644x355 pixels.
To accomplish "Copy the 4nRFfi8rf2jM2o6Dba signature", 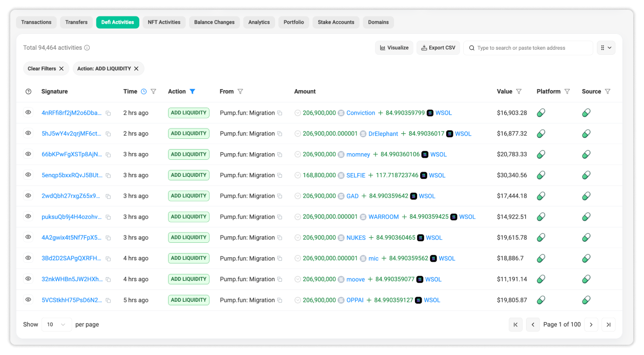I will (x=108, y=113).
